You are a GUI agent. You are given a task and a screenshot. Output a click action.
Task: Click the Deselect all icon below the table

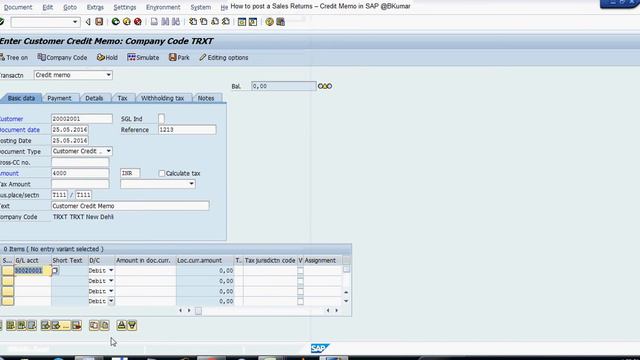tap(32, 325)
